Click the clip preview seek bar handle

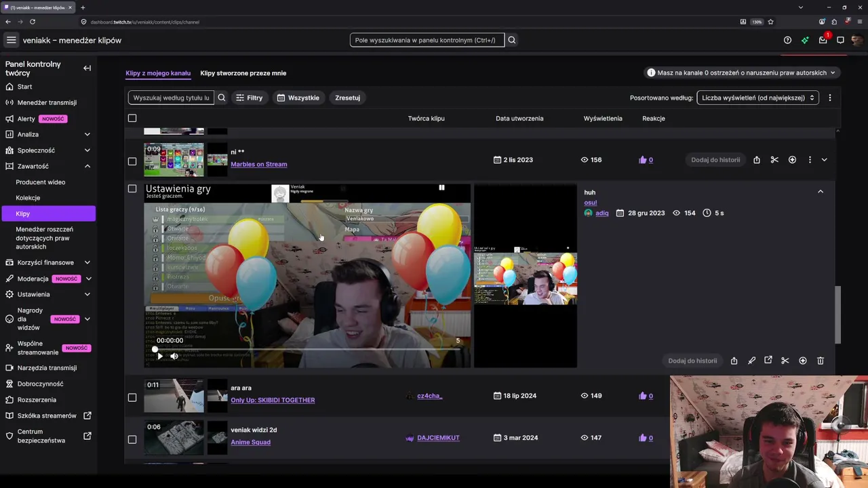coord(155,349)
